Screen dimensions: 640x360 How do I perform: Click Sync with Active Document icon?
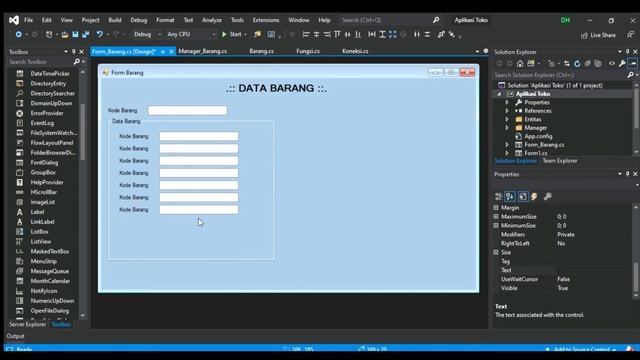click(567, 64)
